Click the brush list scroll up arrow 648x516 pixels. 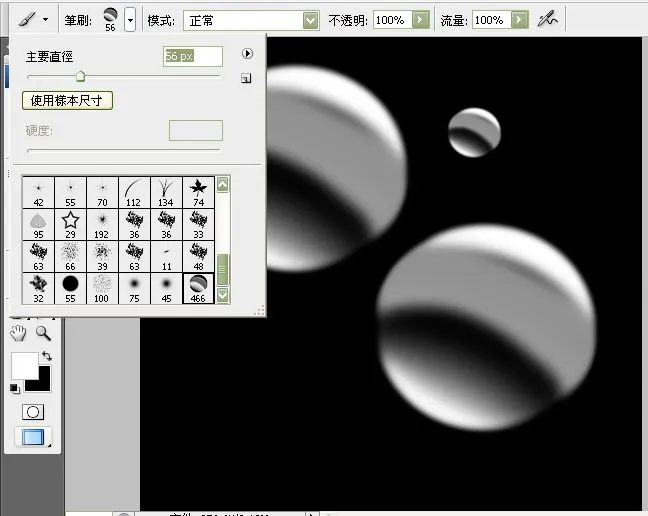(x=222, y=185)
